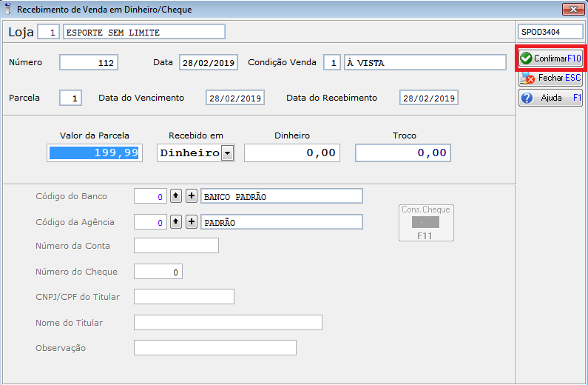Open help with Ajuda F1 button
Screen dimensions: 588x385
pos(551,98)
